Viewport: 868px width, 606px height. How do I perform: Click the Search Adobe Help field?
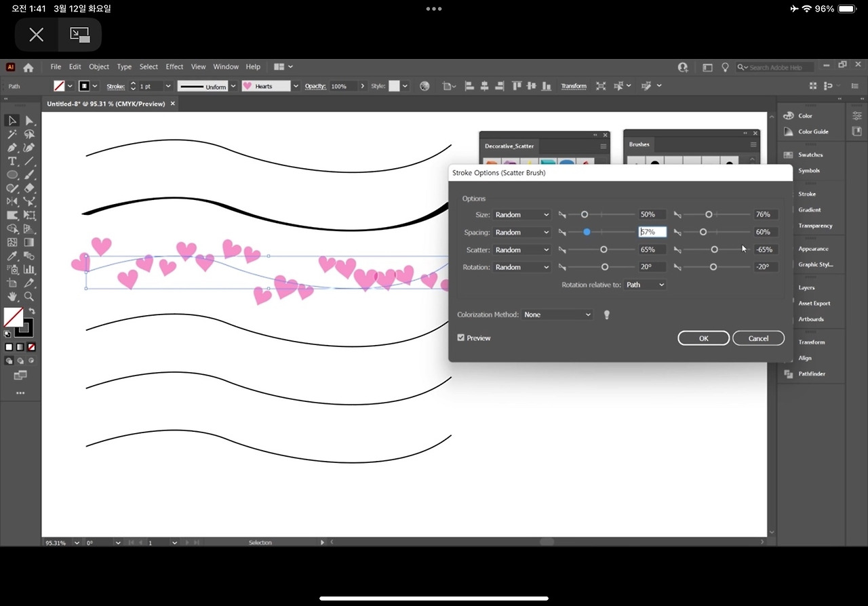pyautogui.click(x=776, y=68)
